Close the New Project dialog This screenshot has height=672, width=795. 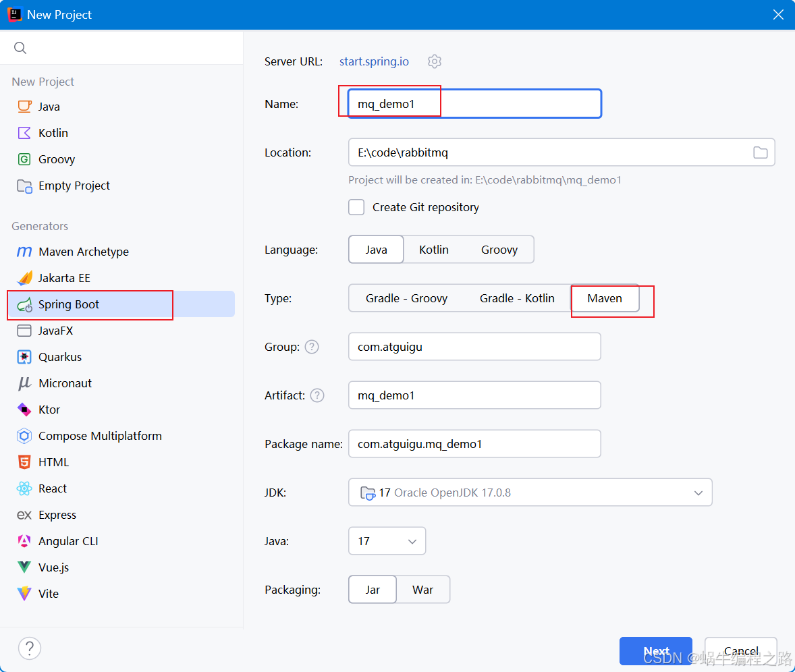pyautogui.click(x=778, y=15)
